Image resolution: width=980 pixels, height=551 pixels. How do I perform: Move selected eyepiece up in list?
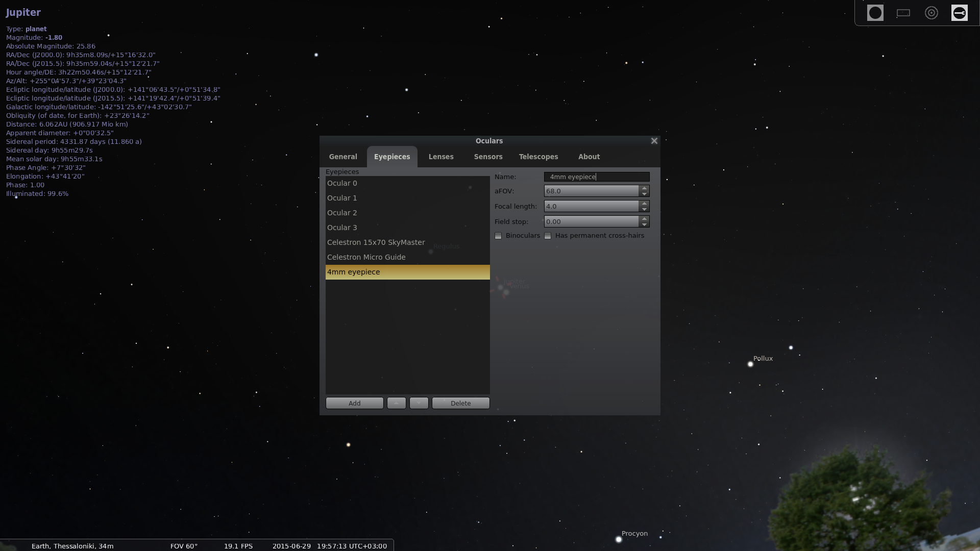click(x=397, y=403)
